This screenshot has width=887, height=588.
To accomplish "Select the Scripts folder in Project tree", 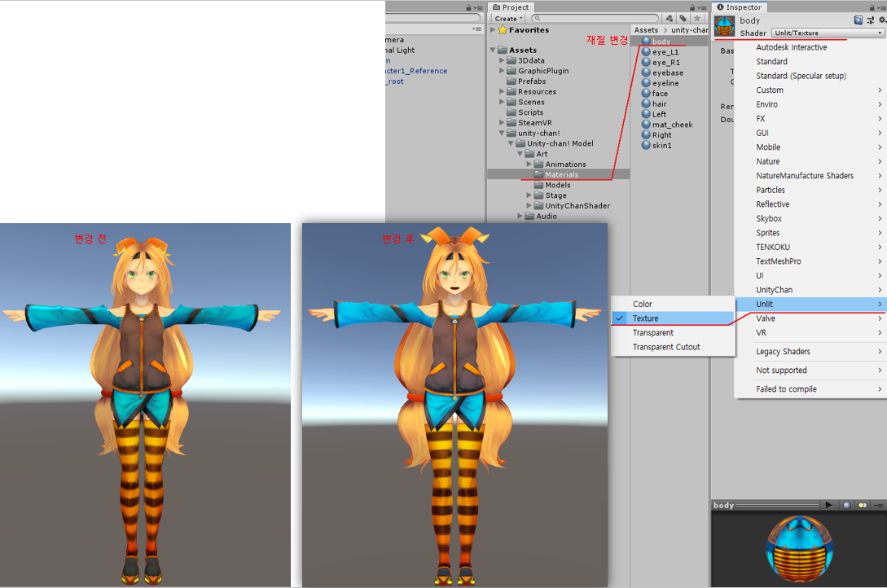I will (x=525, y=112).
